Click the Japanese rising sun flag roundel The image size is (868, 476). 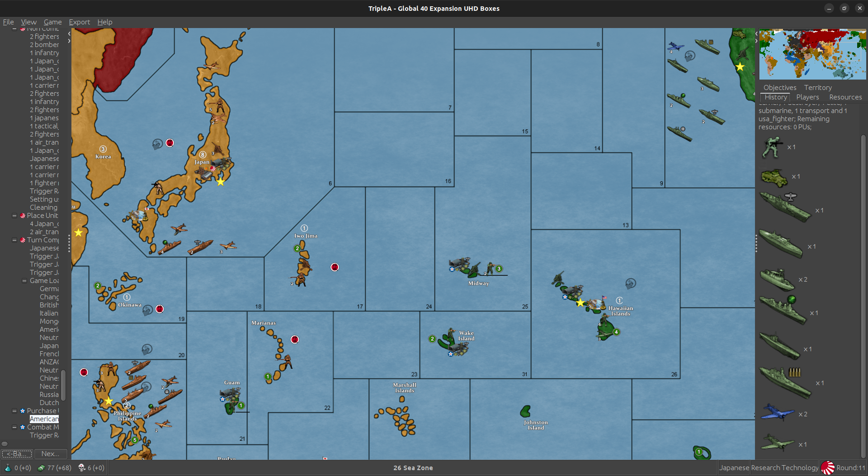(828, 468)
